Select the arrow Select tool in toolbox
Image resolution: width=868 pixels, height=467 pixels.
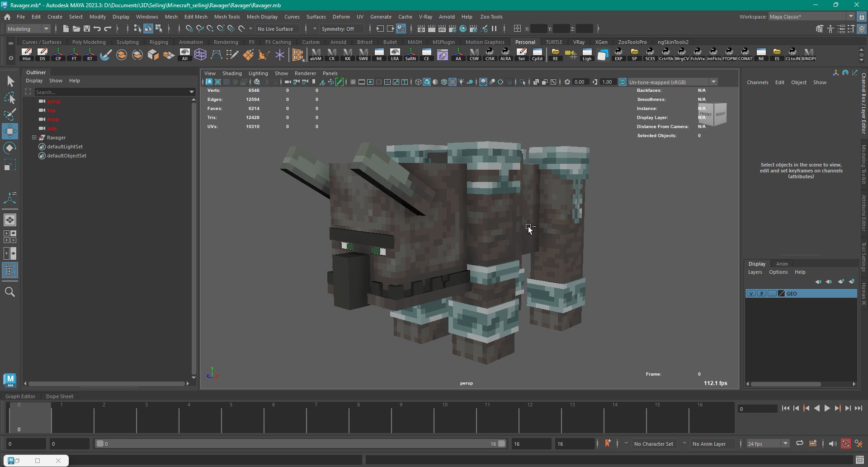coord(10,81)
